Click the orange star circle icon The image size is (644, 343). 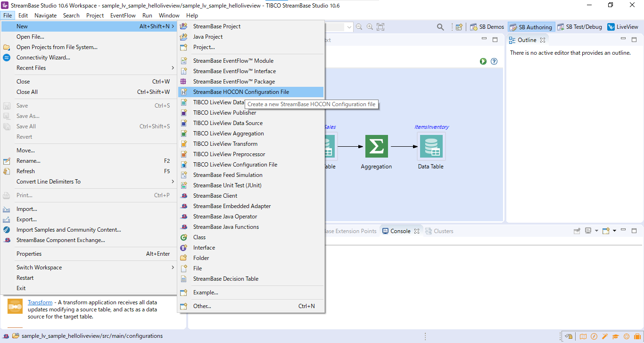627,336
